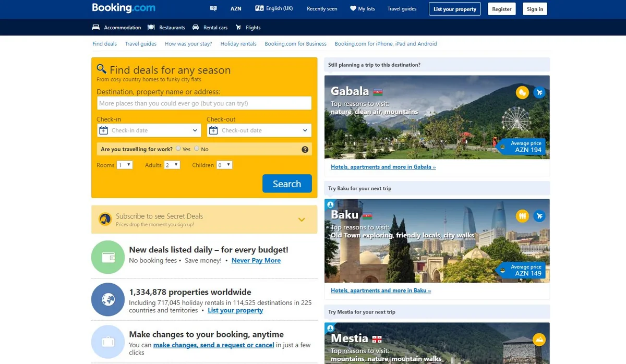
Task: Select No for travelling for work
Action: (x=197, y=149)
